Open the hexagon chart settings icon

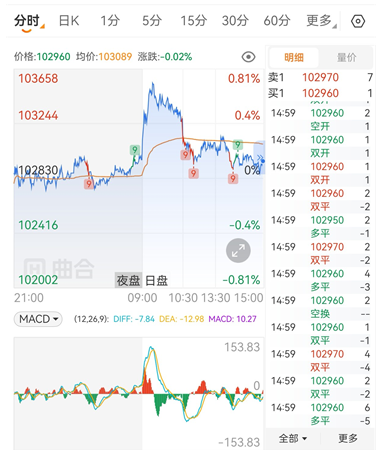[358, 21]
